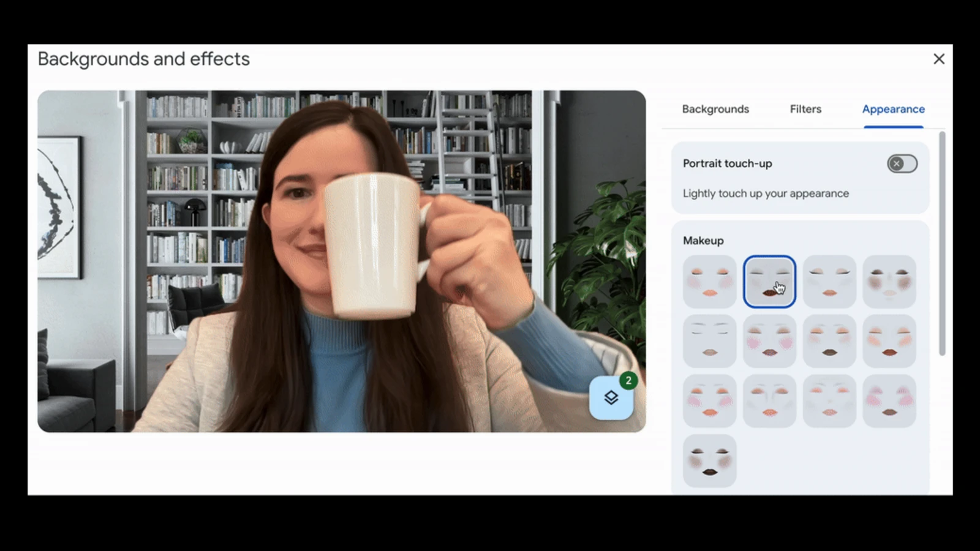Switch to the Backgrounds tab
The width and height of the screenshot is (980, 551).
pos(715,109)
